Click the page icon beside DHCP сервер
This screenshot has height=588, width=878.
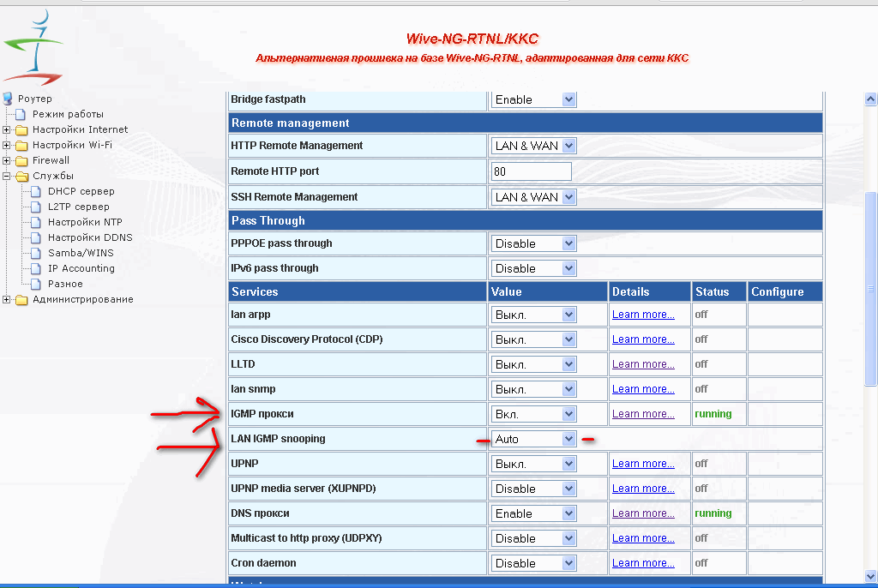click(36, 191)
